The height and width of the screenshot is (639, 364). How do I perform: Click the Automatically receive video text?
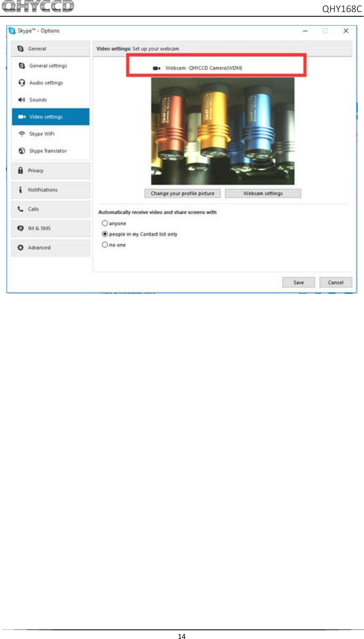tap(157, 212)
